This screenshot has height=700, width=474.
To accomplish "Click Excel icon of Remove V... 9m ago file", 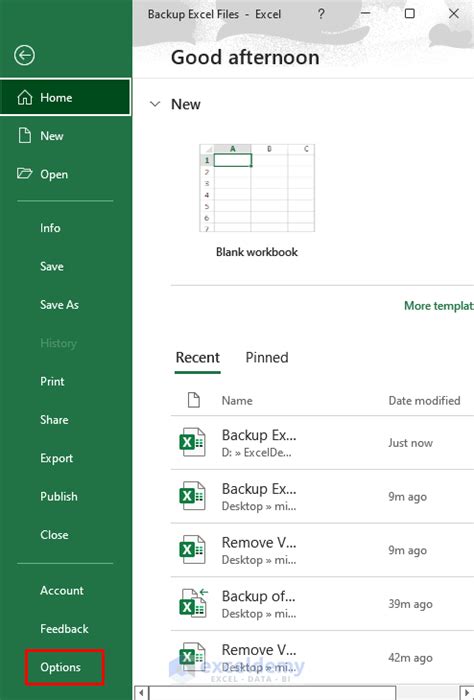I will tap(192, 550).
